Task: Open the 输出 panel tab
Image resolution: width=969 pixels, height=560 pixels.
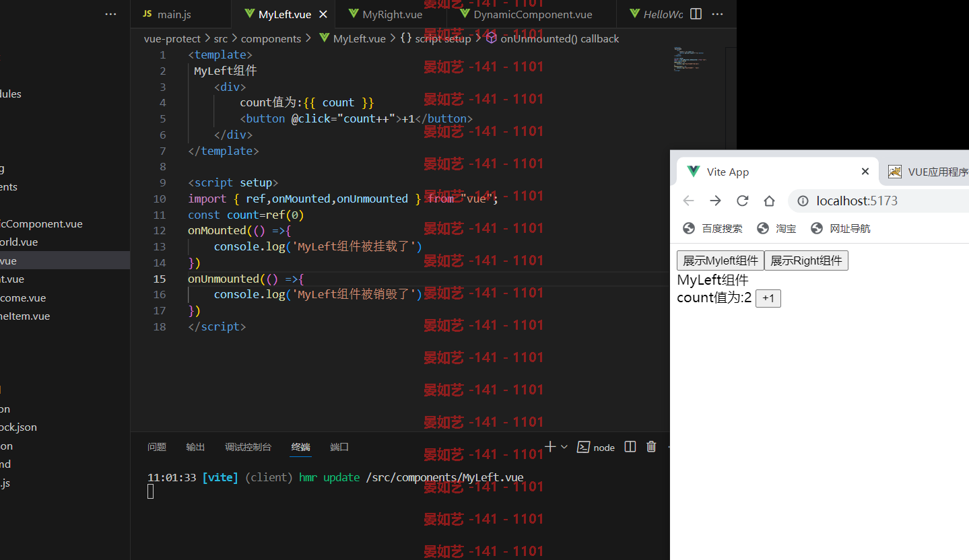Action: 196,447
